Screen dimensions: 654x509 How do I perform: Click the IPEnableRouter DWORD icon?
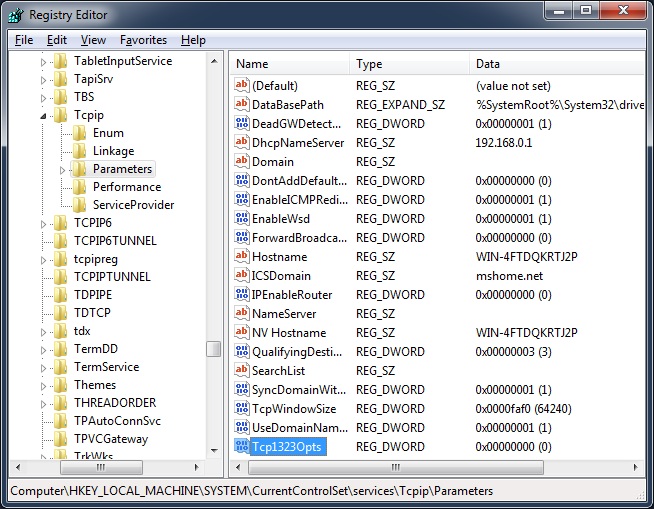tap(242, 294)
